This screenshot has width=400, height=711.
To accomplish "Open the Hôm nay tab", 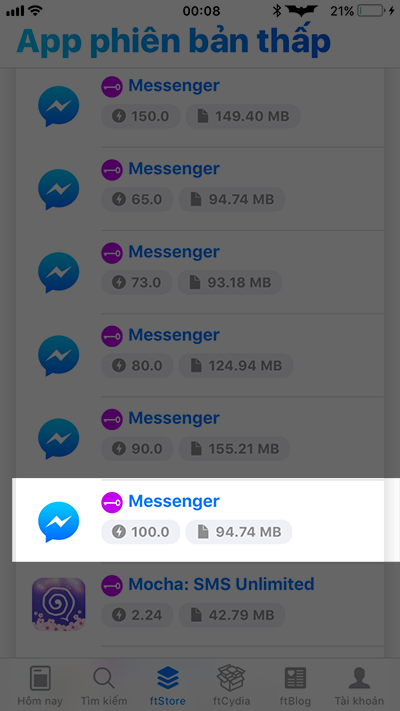I will click(x=40, y=685).
